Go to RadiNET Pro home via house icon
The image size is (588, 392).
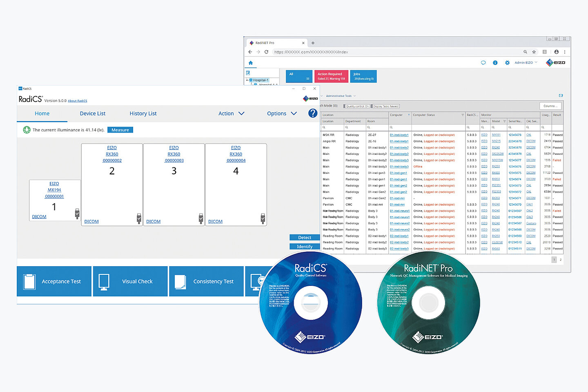point(251,63)
